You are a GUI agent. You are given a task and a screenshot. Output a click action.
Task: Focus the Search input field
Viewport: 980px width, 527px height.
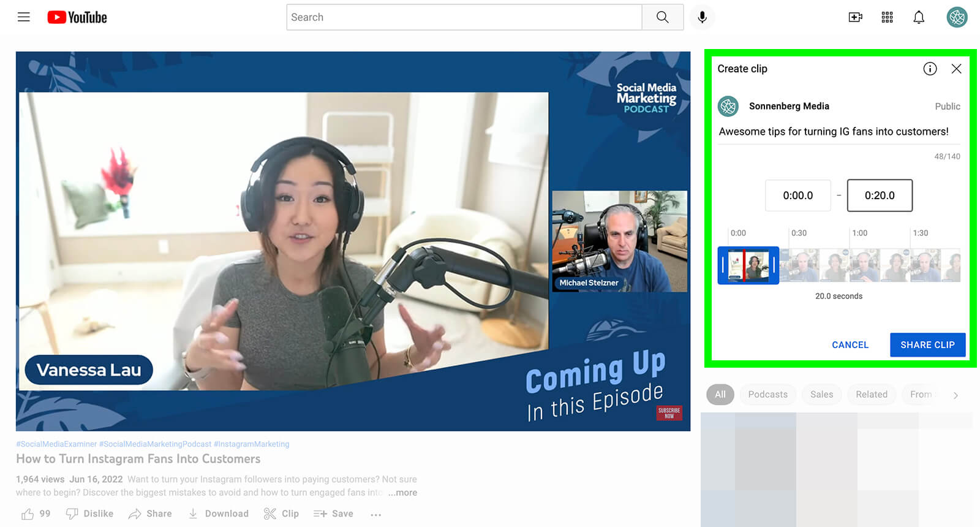point(464,17)
